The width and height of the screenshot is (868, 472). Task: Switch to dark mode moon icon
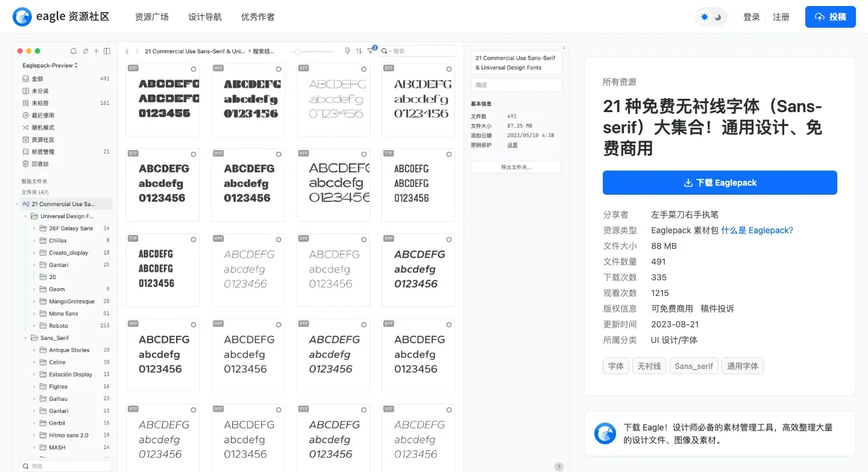click(x=719, y=17)
